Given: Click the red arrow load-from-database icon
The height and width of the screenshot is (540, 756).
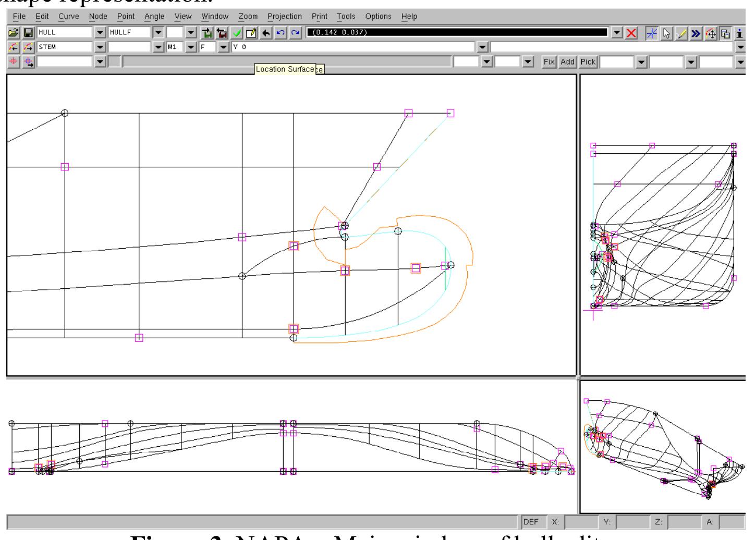Looking at the screenshot, I should (x=222, y=33).
